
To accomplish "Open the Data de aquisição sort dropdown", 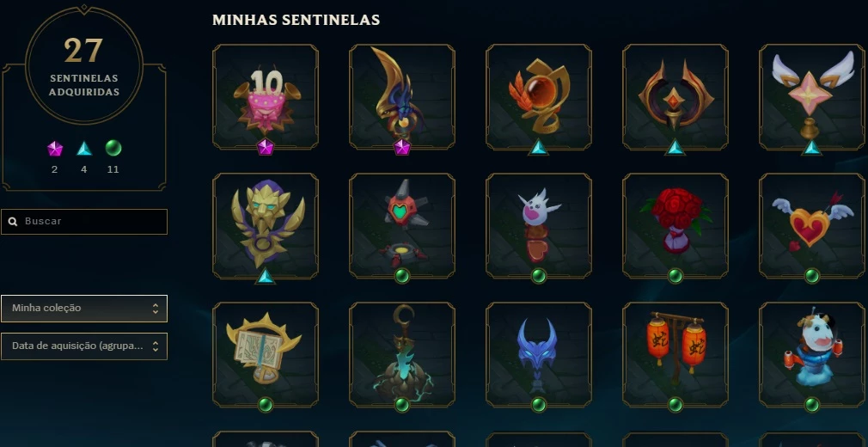I will click(84, 346).
